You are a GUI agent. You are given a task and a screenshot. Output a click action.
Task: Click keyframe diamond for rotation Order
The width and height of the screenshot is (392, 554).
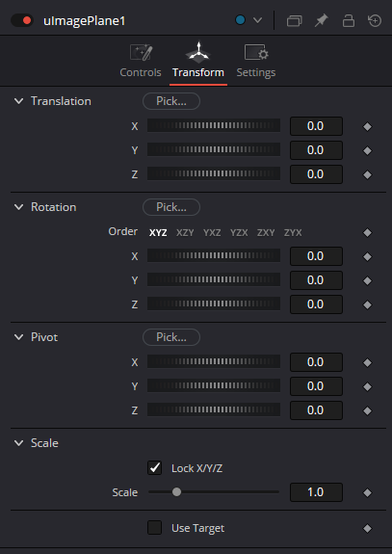point(367,232)
